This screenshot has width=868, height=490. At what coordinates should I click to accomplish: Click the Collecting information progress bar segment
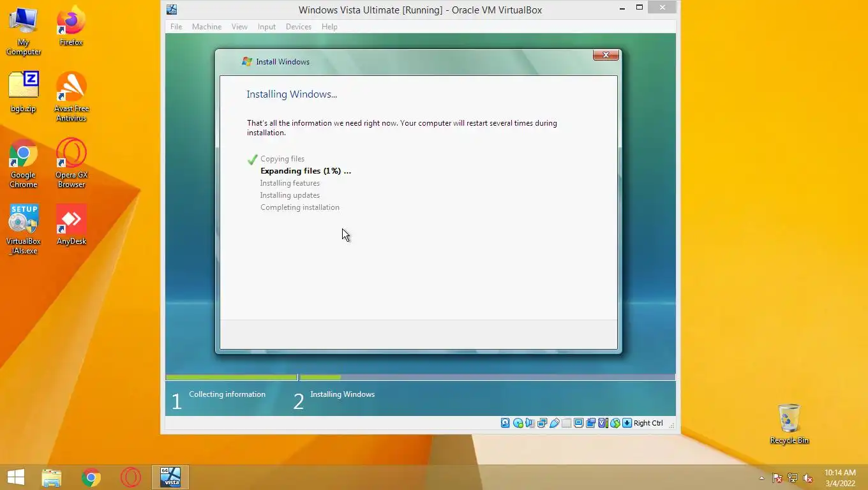pos(232,378)
